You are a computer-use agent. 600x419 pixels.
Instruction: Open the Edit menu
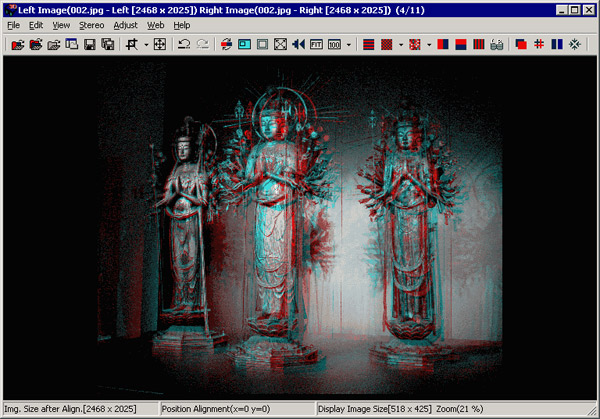pyautogui.click(x=36, y=25)
